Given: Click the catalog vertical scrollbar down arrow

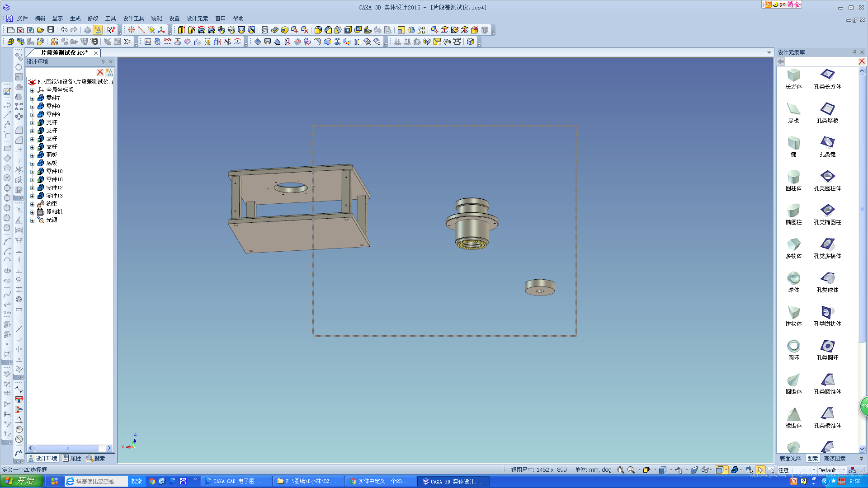Looking at the screenshot, I should (862, 449).
